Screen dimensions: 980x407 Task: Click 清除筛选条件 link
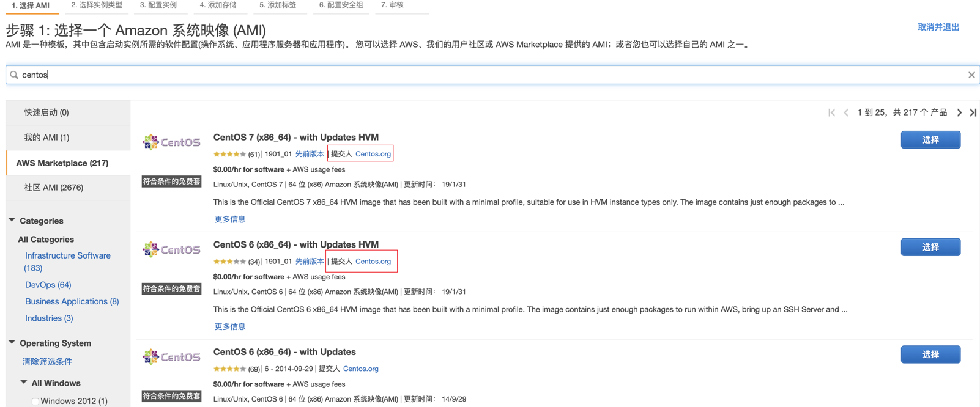pyautogui.click(x=47, y=362)
